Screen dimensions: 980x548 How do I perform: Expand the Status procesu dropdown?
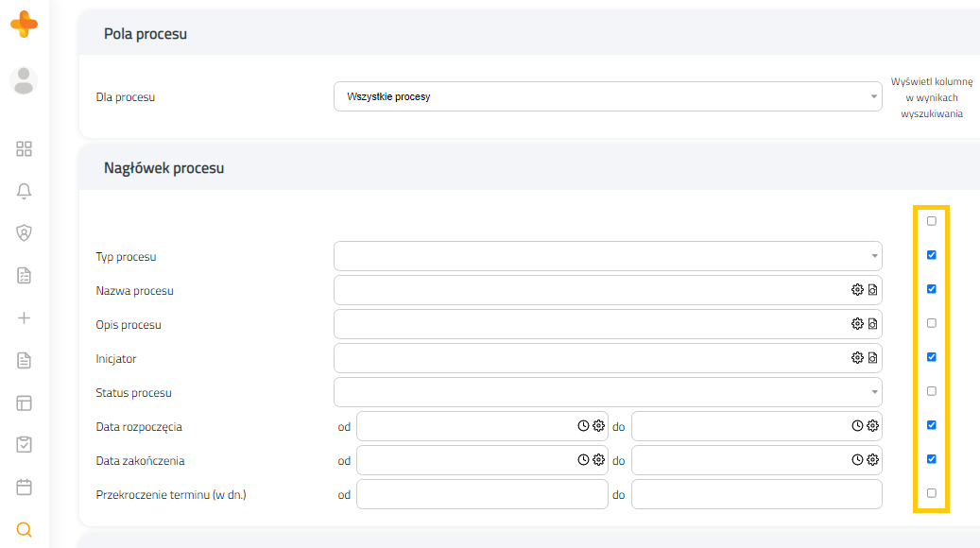(x=608, y=392)
